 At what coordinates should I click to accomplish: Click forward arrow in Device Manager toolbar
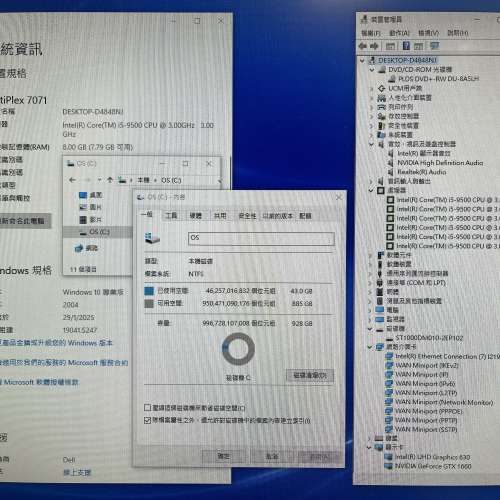pyautogui.click(x=374, y=46)
